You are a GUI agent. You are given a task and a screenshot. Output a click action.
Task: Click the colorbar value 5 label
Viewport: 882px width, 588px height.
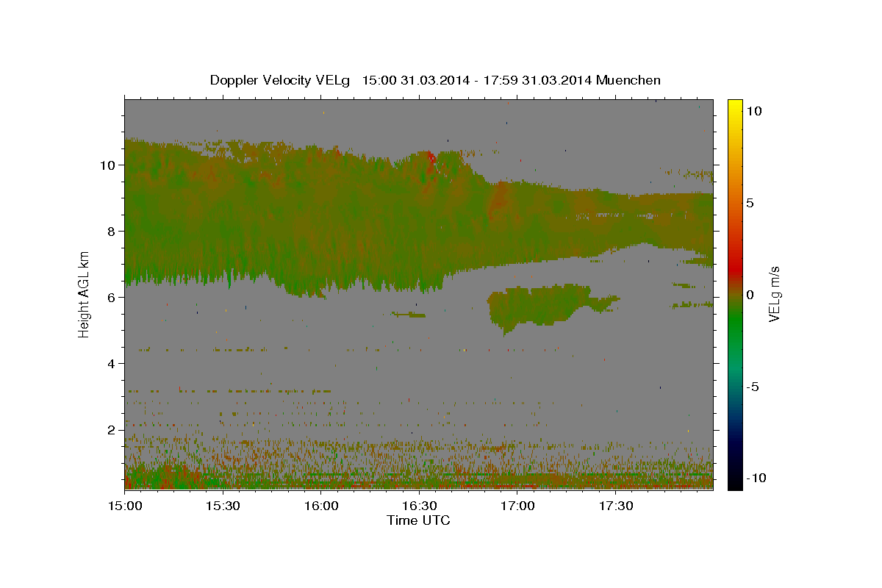[750, 202]
